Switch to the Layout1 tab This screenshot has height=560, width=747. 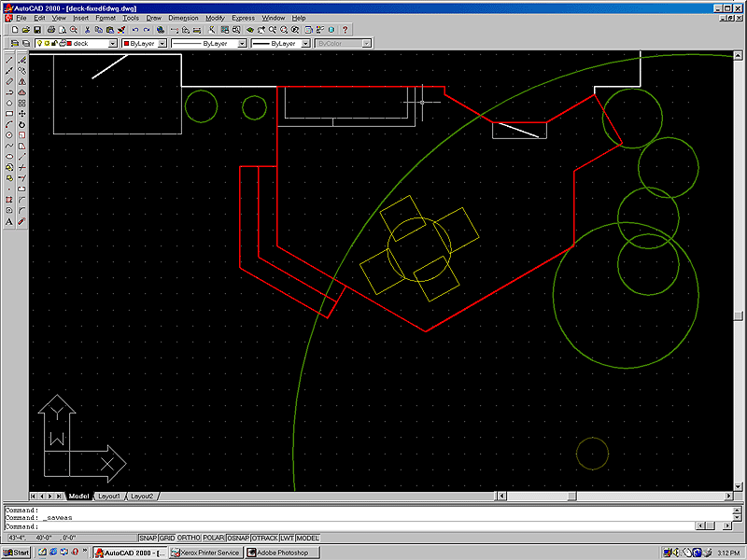pos(109,496)
